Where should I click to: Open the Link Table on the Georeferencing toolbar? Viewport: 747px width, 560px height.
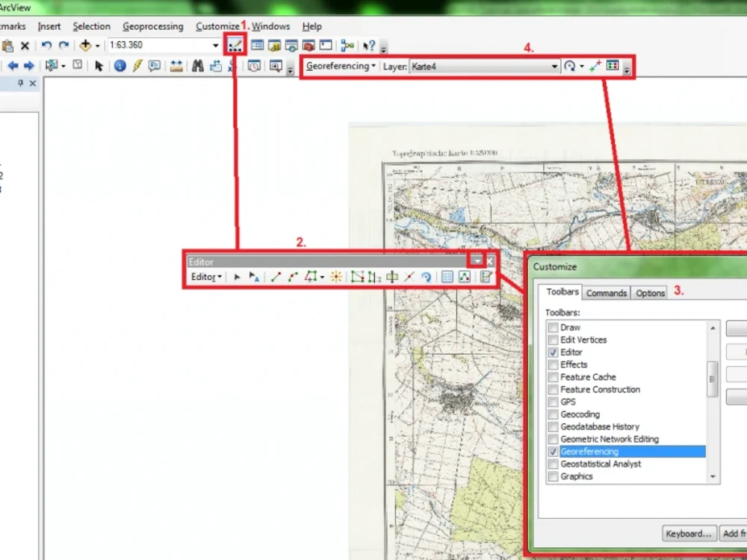pos(613,66)
